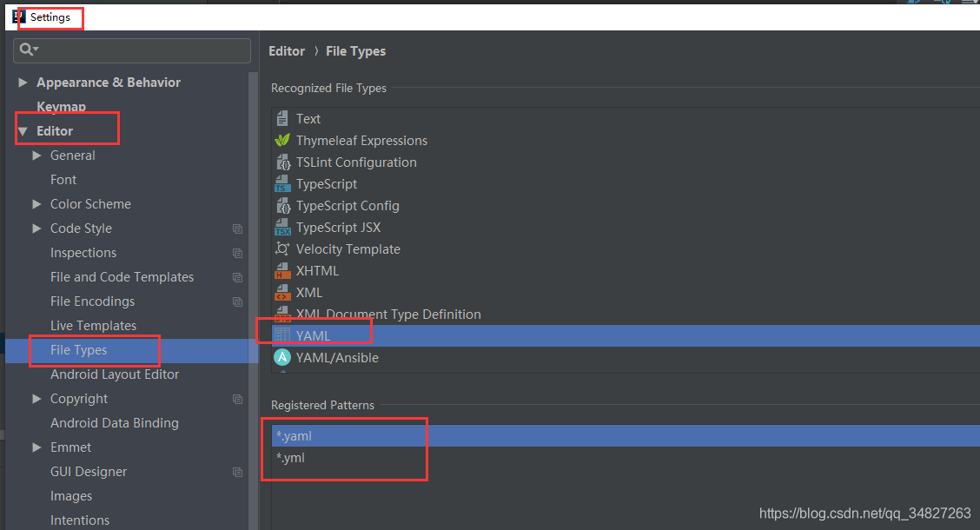
Task: Click the project-level icon beside File Encodings
Action: click(x=237, y=301)
